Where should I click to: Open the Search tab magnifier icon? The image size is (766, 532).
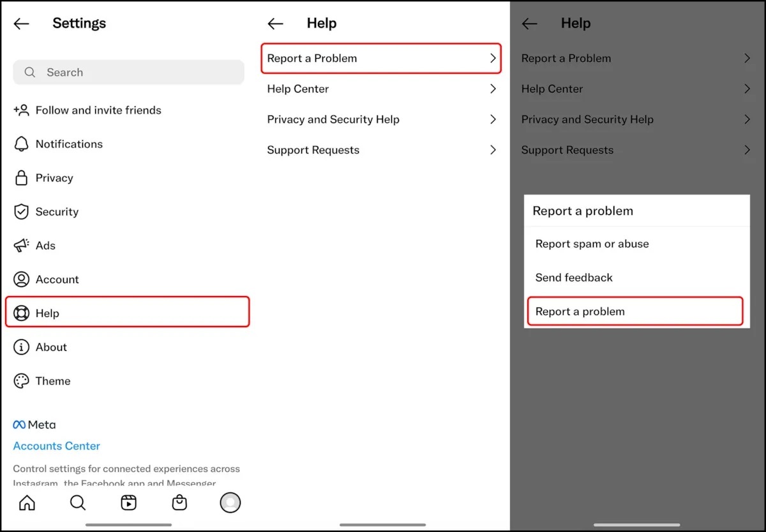click(78, 503)
